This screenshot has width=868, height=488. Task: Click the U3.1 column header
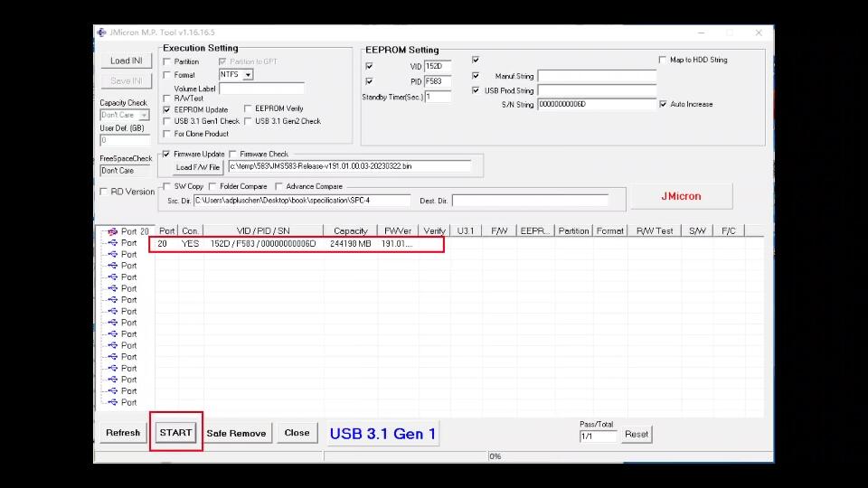tap(466, 230)
